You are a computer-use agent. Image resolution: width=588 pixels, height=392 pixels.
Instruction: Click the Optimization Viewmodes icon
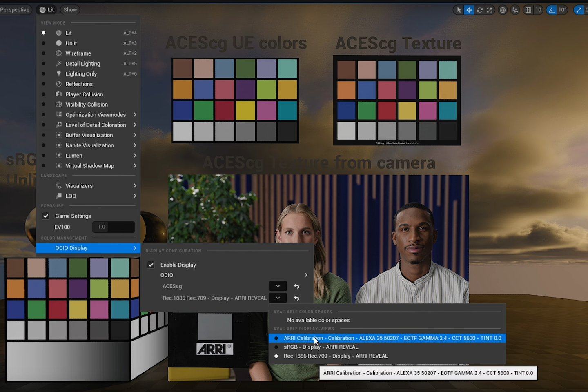(59, 115)
